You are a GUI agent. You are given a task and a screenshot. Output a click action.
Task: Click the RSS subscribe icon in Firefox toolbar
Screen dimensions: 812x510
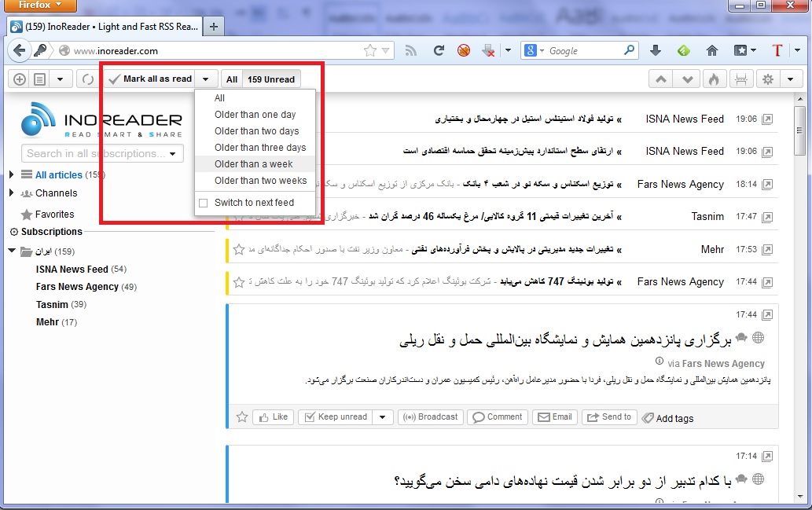(x=410, y=50)
